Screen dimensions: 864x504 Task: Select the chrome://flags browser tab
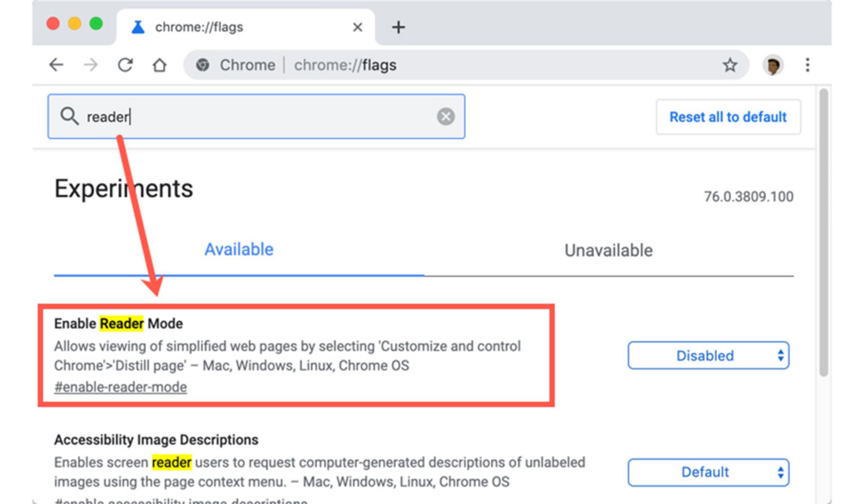(x=246, y=27)
